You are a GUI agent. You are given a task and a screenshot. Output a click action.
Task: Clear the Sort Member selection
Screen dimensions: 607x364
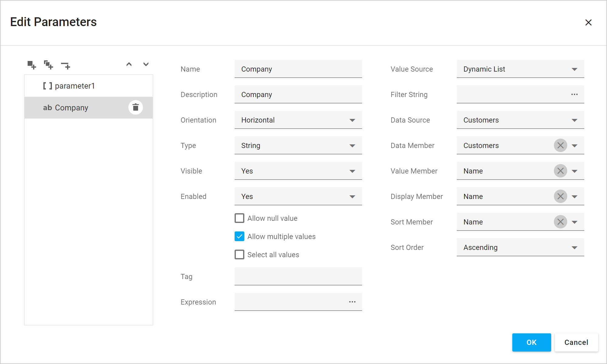(560, 222)
